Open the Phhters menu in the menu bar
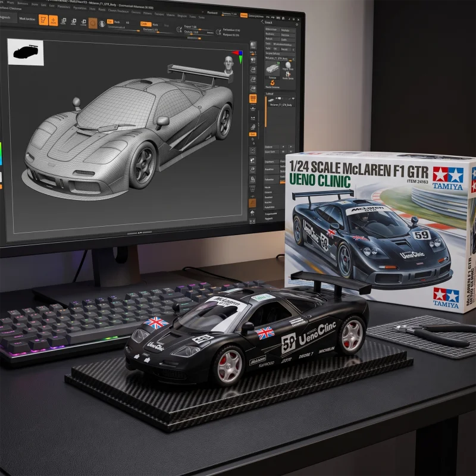Screen dimensions: 476x476 [148, 13]
